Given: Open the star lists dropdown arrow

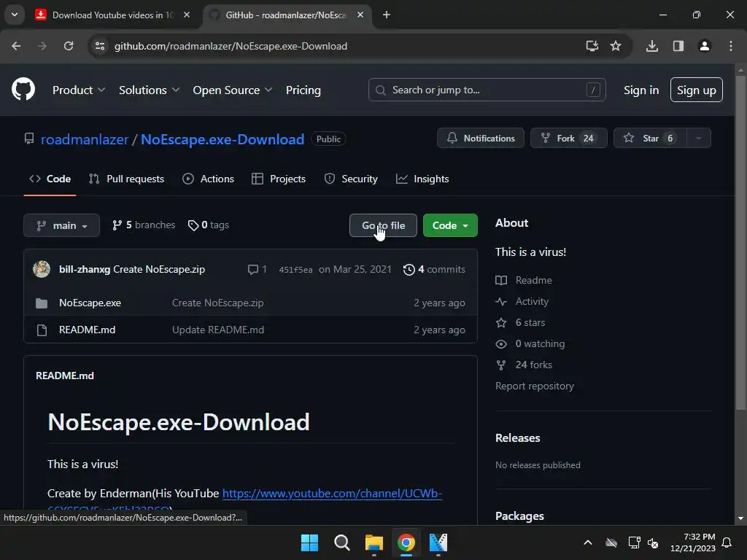Looking at the screenshot, I should [x=699, y=138].
